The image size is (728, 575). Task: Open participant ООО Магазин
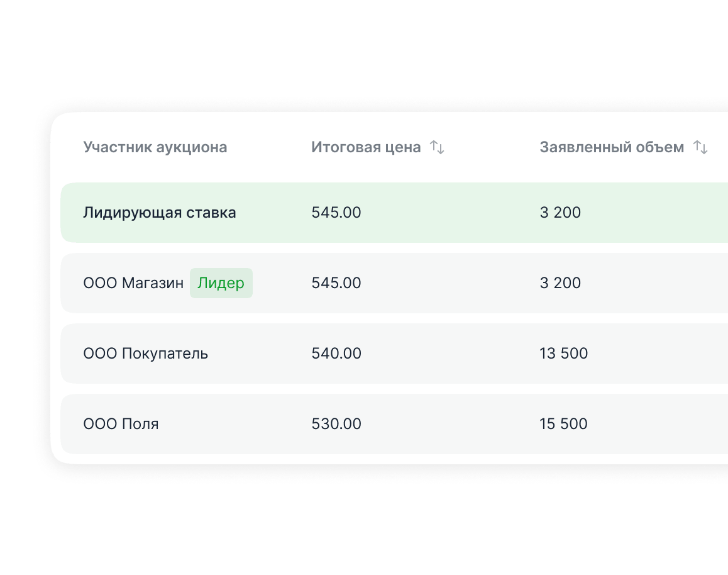coord(133,283)
